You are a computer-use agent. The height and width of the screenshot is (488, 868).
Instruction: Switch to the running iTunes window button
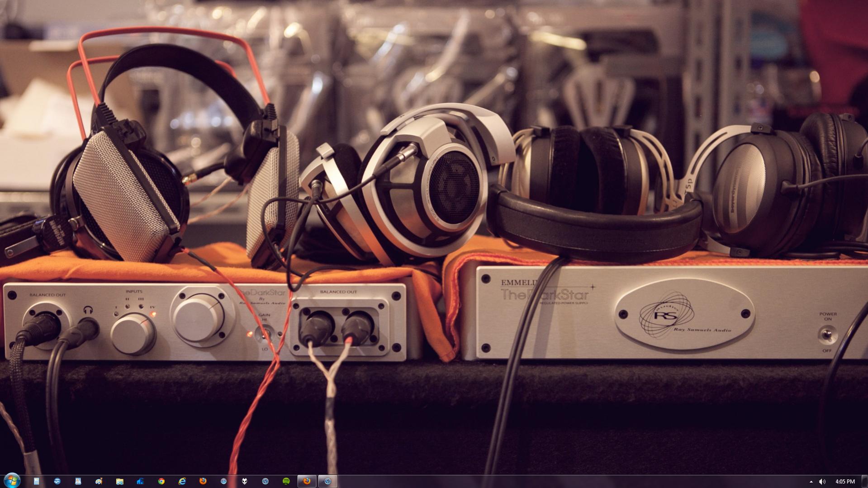click(x=328, y=481)
